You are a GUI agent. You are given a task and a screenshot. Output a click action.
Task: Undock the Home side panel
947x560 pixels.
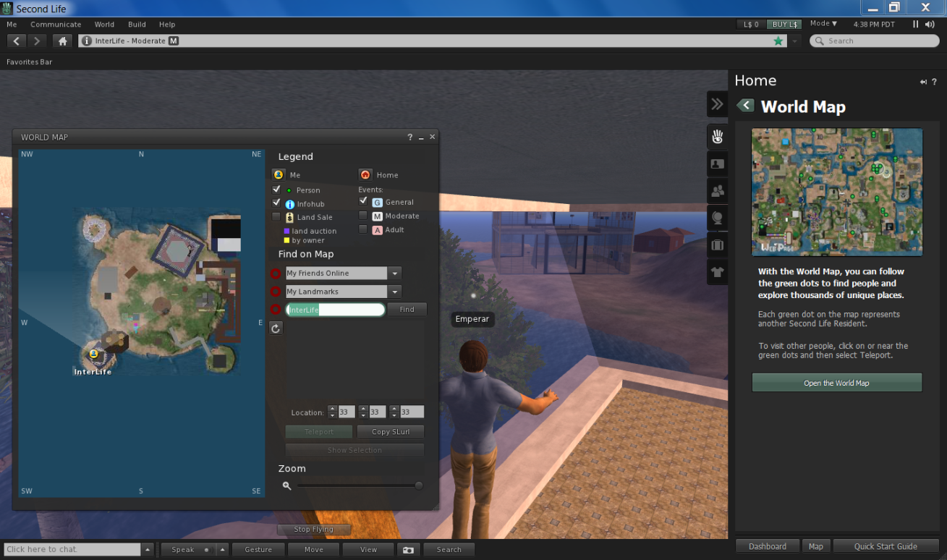click(x=923, y=82)
